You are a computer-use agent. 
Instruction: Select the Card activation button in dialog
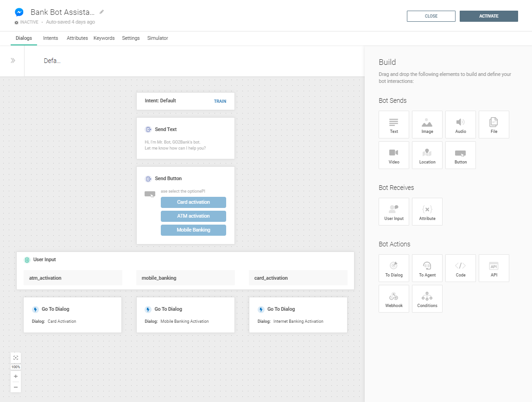pyautogui.click(x=193, y=202)
